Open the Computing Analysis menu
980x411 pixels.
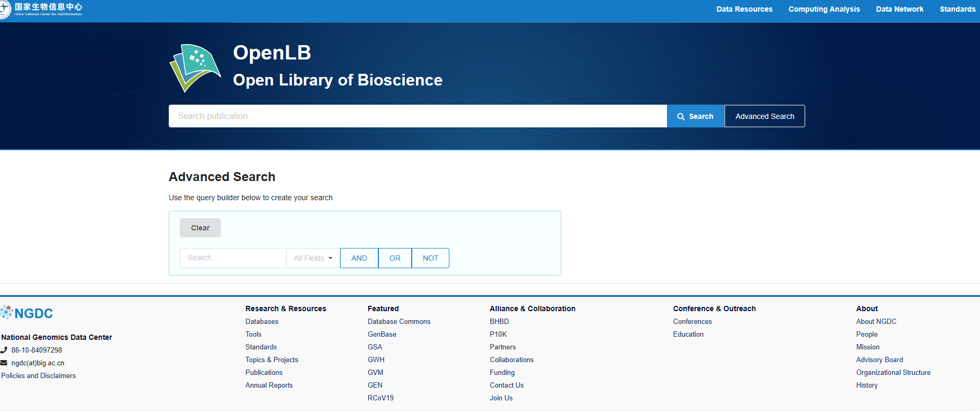(824, 9)
